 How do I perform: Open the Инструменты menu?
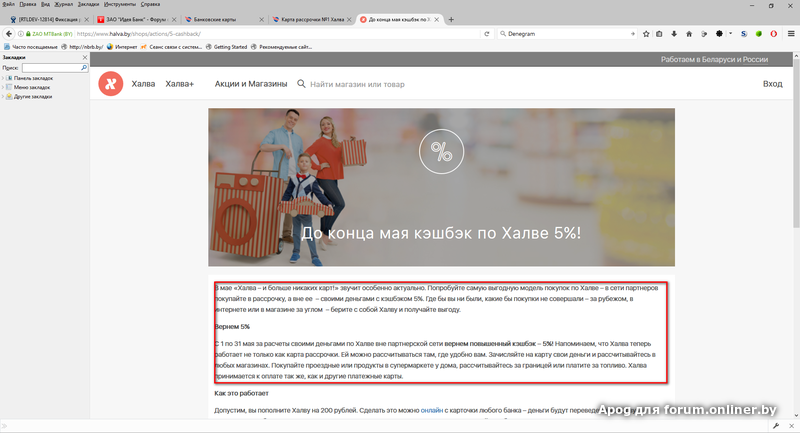[120, 4]
